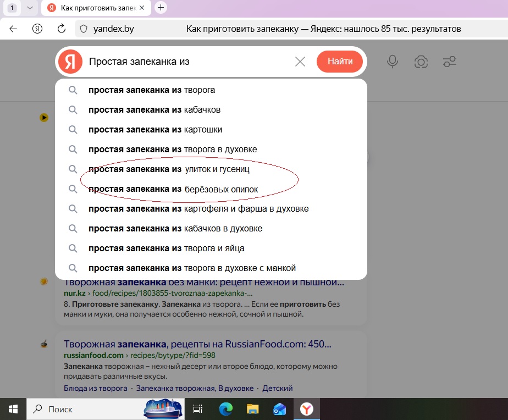This screenshot has height=420, width=508.
Task: Launch Outlook from the taskbar
Action: 280,409
